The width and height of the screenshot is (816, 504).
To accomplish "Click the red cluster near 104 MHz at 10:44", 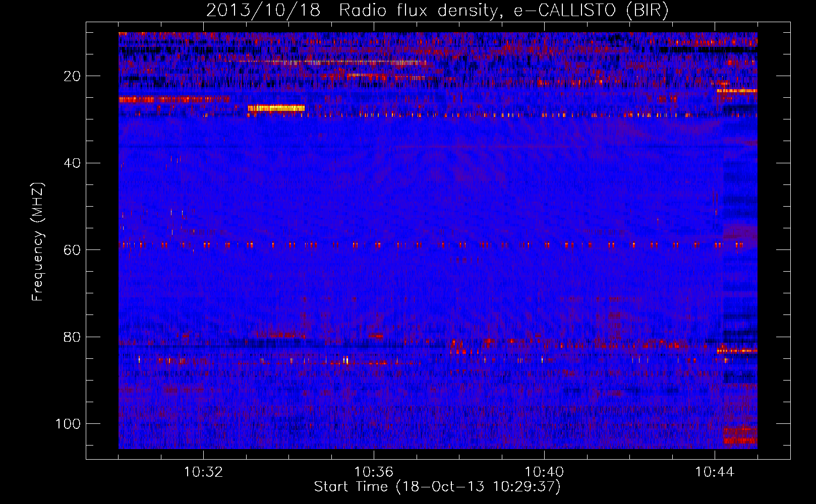I will 740,436.
